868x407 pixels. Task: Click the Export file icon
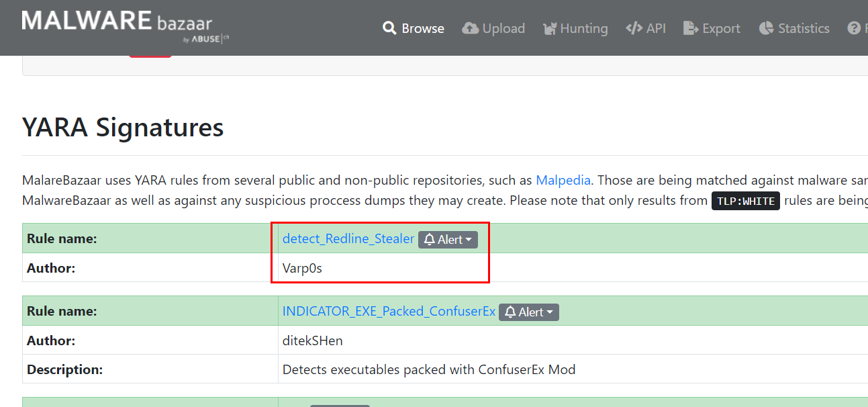tap(691, 28)
